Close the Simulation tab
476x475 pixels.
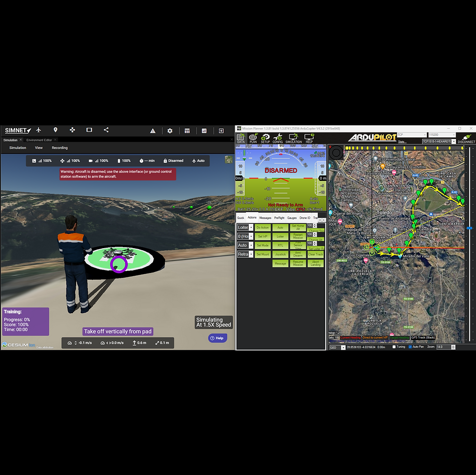[x=20, y=140]
